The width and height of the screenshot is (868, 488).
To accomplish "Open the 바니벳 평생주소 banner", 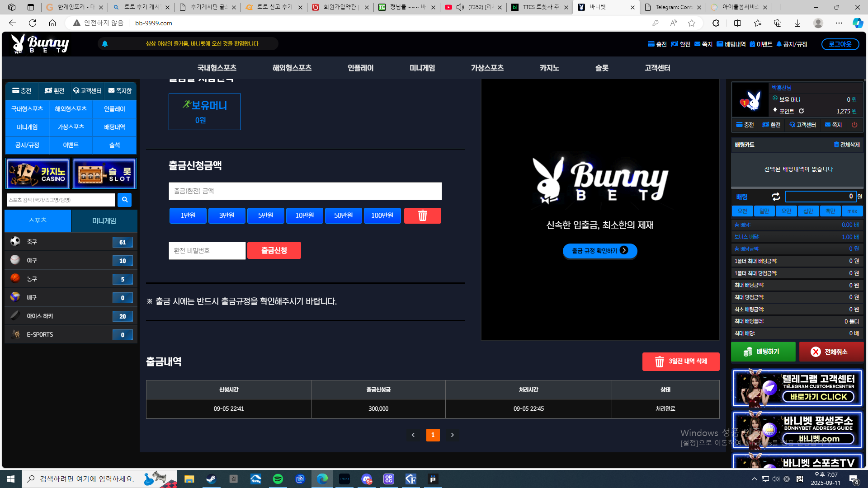I will click(x=797, y=430).
